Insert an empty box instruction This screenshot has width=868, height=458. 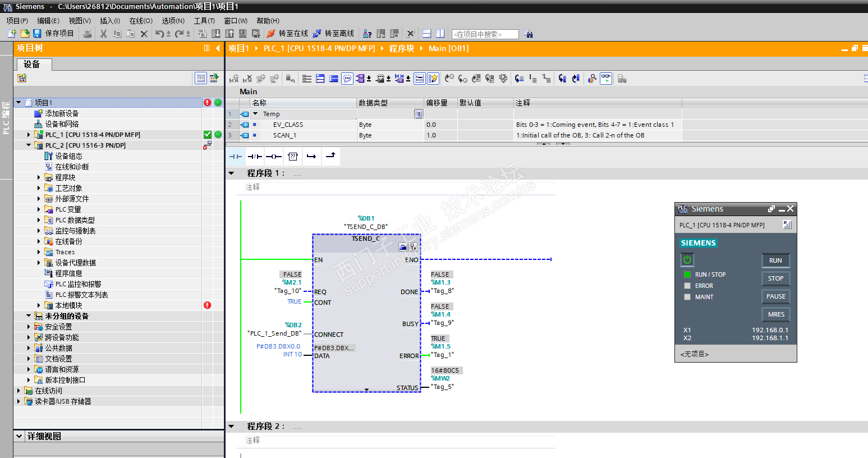(293, 157)
